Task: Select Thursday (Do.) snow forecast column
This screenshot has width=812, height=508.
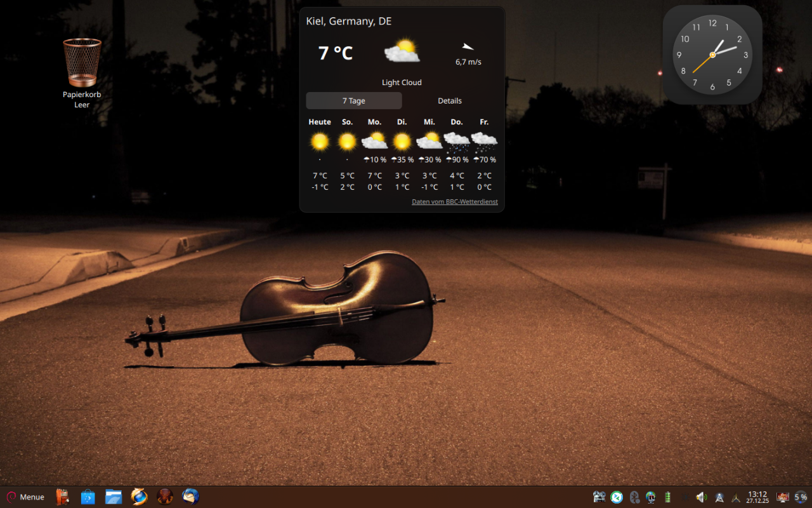Action: (457, 154)
